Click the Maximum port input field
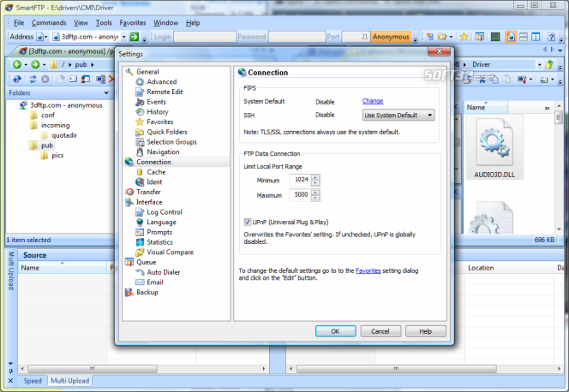The width and height of the screenshot is (569, 392). point(301,195)
